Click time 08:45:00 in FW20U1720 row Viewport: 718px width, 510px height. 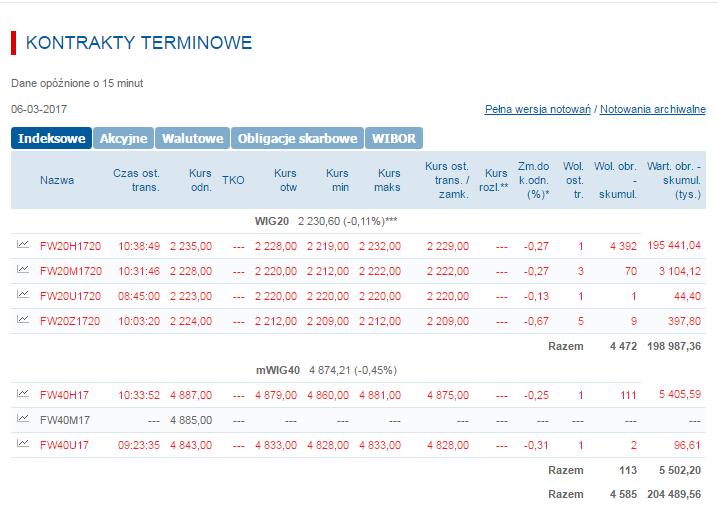tap(139, 296)
